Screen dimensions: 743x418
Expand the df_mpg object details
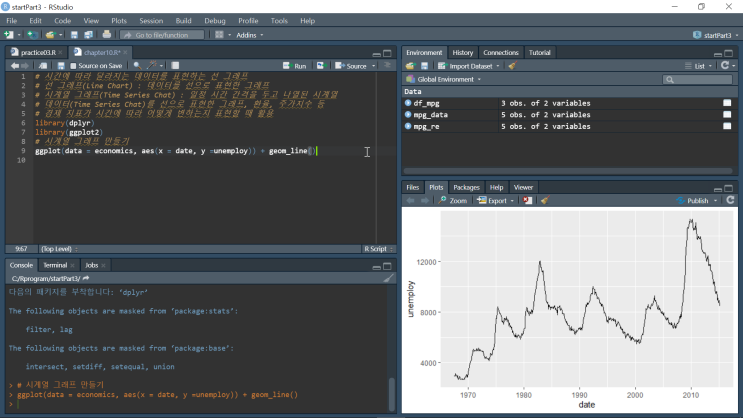pyautogui.click(x=408, y=103)
